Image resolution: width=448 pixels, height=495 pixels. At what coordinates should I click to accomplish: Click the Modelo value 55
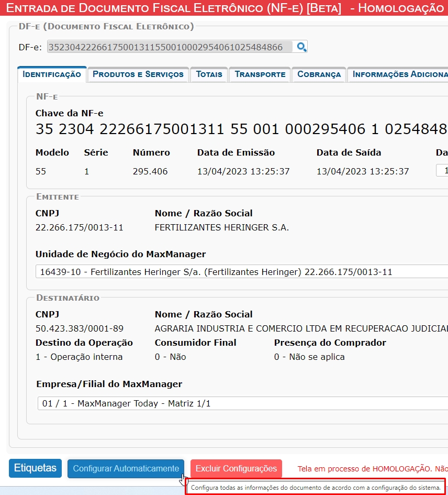pos(41,171)
